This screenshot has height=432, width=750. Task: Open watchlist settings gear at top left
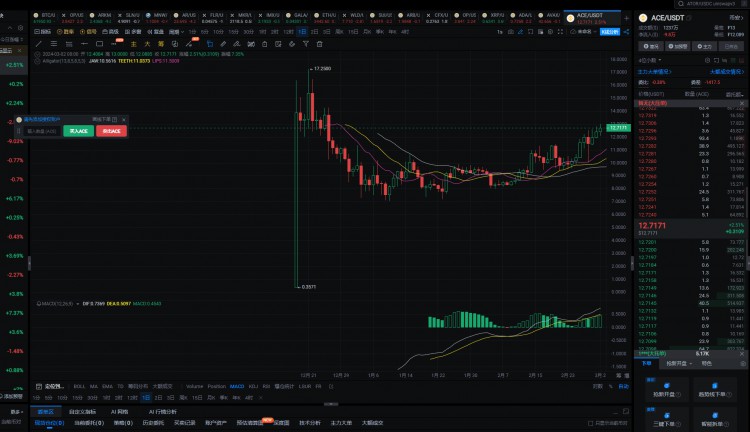click(20, 28)
